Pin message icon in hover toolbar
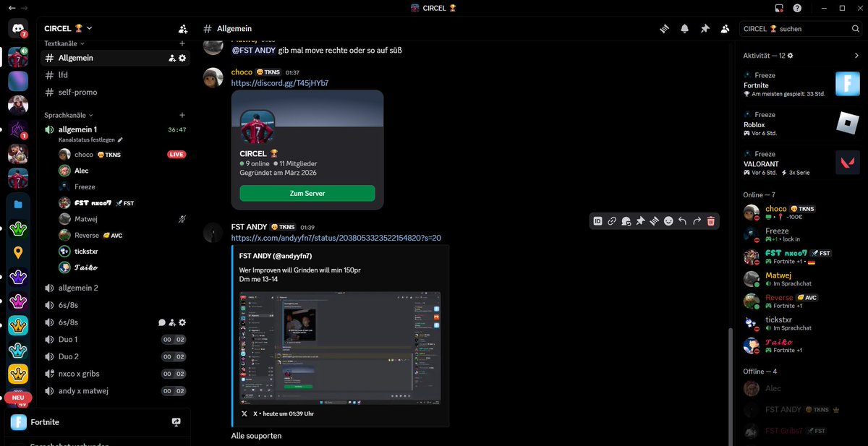868x446 pixels. 640,221
